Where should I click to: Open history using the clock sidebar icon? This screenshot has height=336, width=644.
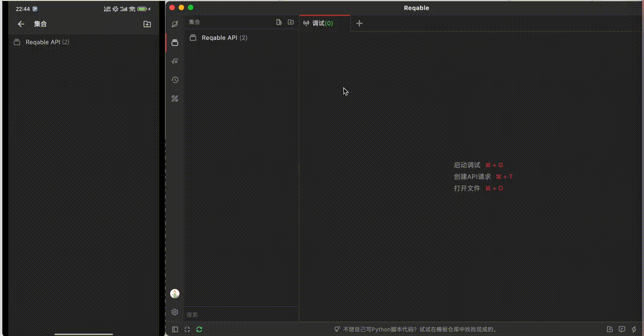click(175, 79)
